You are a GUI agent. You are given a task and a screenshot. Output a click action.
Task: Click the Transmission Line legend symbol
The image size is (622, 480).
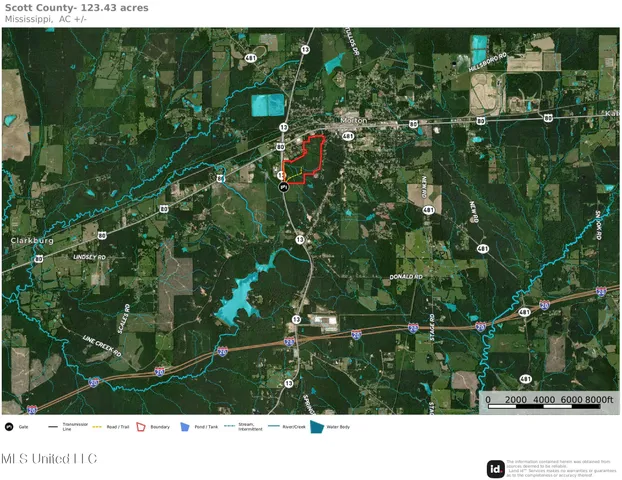pos(53,427)
